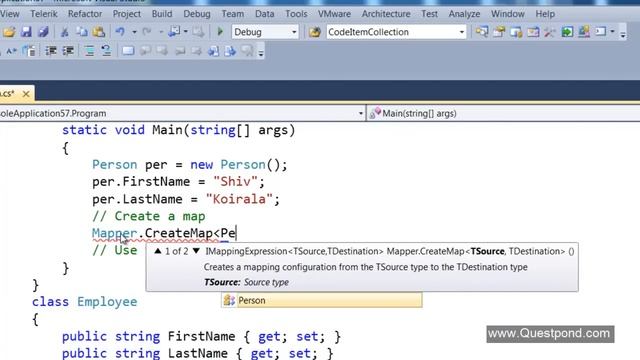
Task: Comment out selected lines icon
Action: click(x=89, y=51)
